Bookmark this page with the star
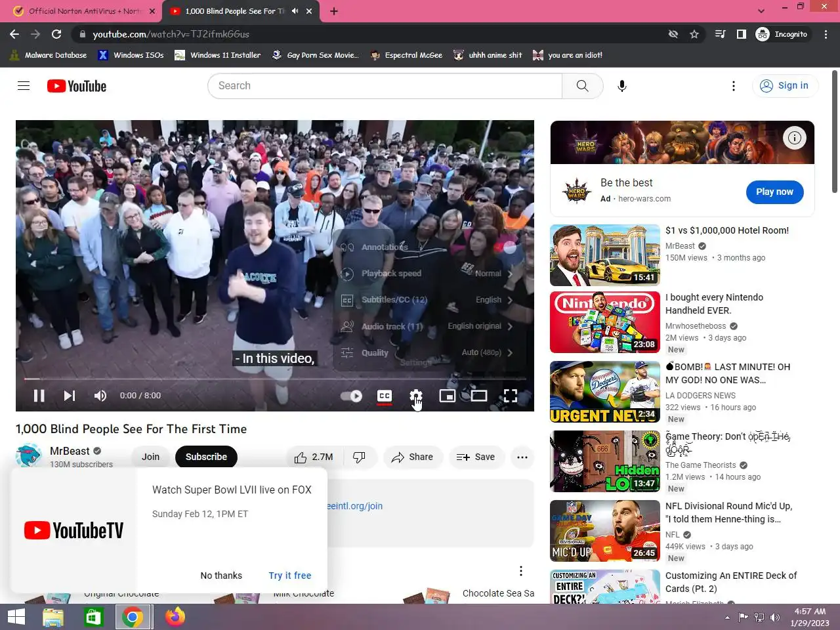840x630 pixels. (694, 34)
